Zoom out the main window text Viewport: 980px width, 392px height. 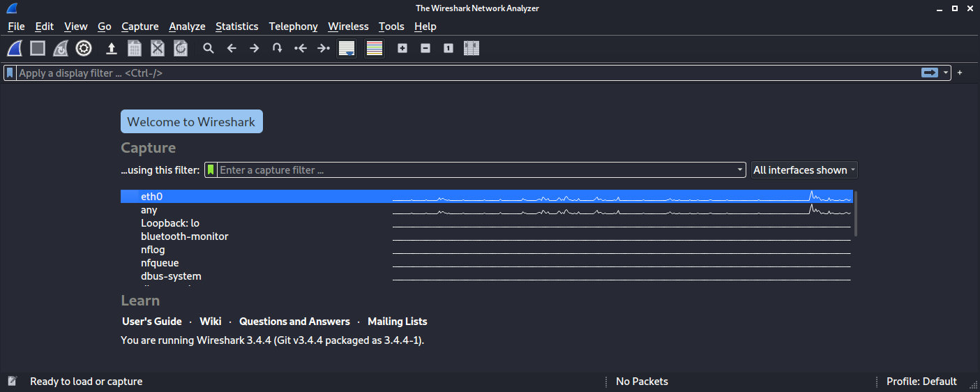coord(425,48)
